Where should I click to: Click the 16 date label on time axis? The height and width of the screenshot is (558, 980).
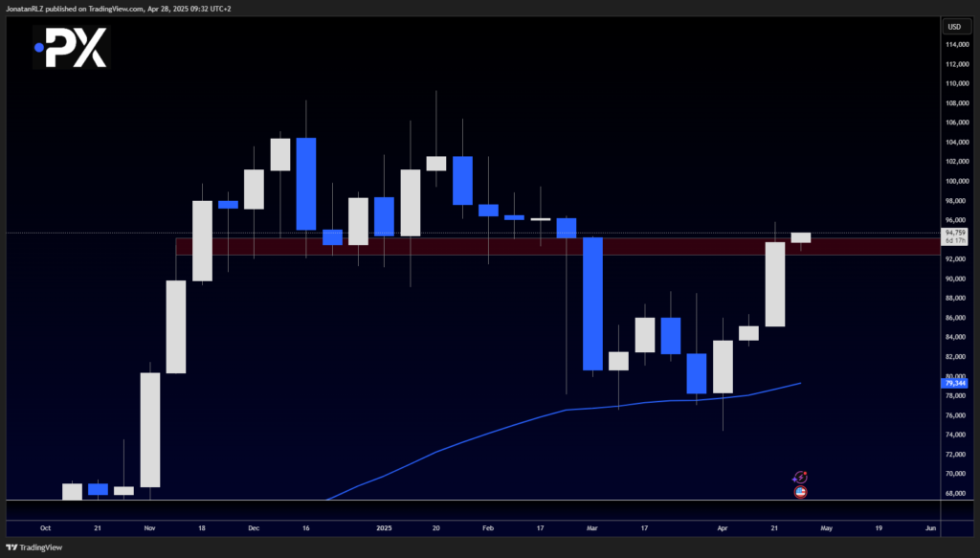tap(305, 528)
